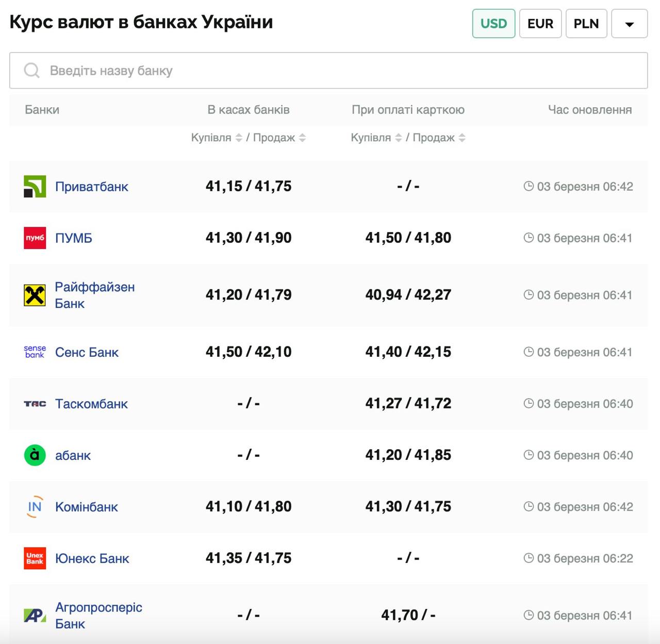Screen dimensions: 660x644
Task: Switch to the EUR currency tab
Action: click(540, 24)
